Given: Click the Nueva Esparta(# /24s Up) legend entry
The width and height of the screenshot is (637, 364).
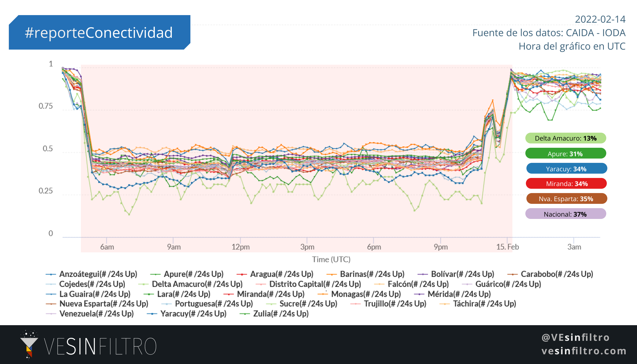Looking at the screenshot, I should click(97, 304).
